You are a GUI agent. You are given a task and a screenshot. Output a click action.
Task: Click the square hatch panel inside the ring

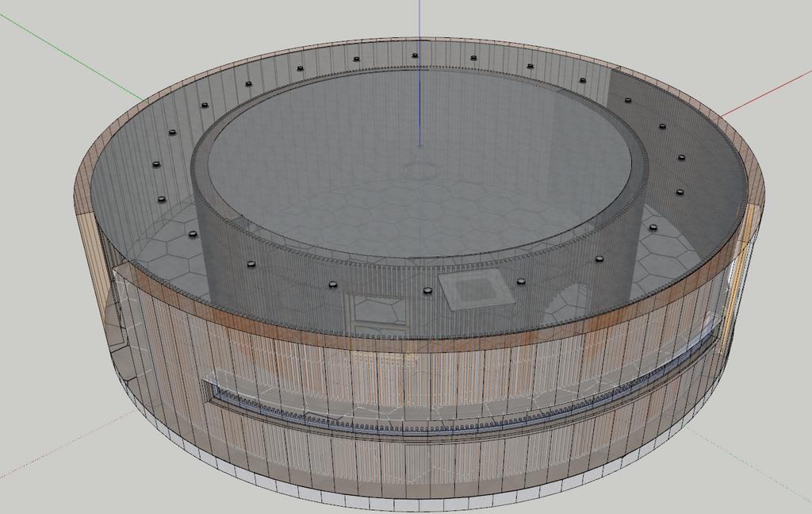(x=474, y=289)
